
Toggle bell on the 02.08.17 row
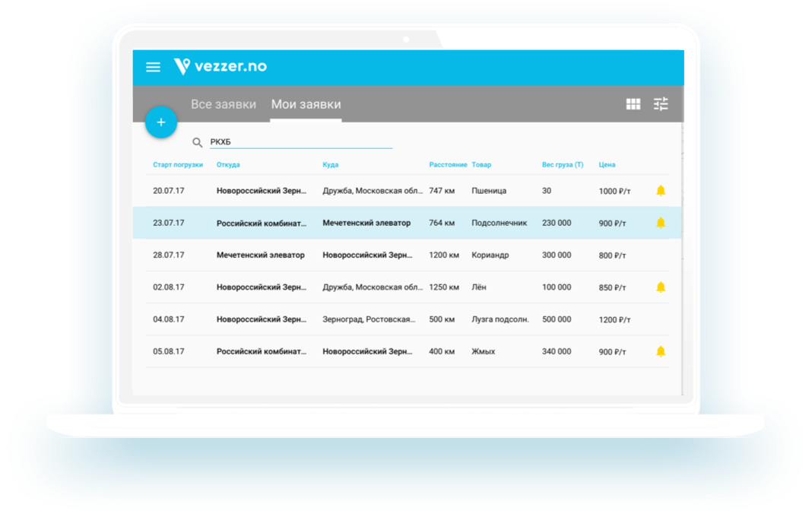[660, 287]
